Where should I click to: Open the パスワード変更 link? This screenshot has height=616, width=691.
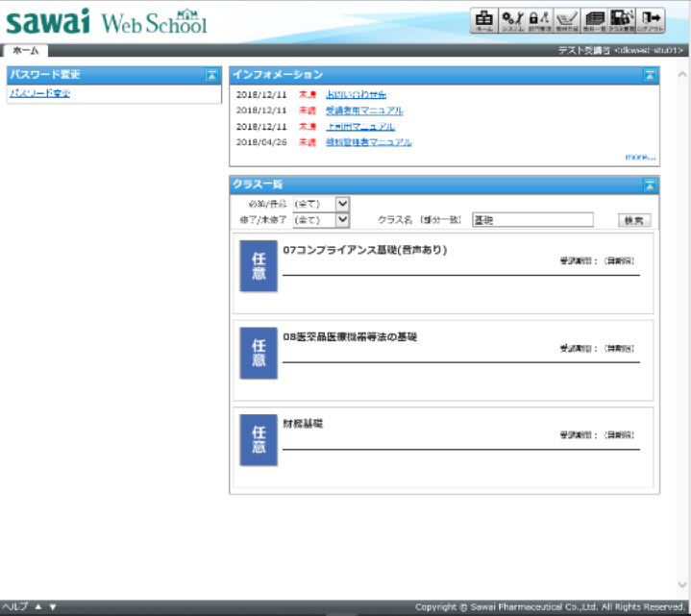click(x=39, y=93)
